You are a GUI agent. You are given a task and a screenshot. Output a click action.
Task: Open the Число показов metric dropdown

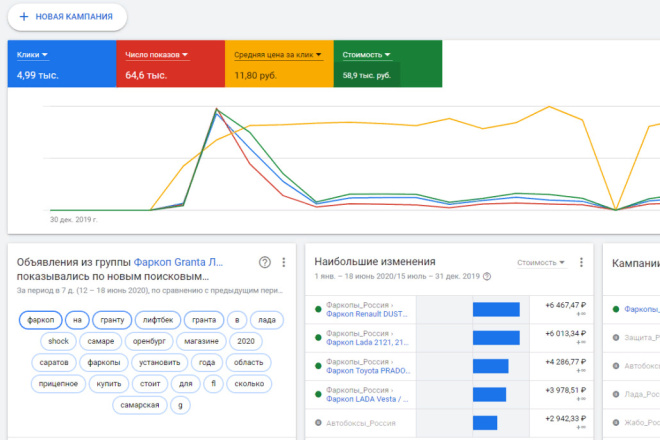point(157,55)
